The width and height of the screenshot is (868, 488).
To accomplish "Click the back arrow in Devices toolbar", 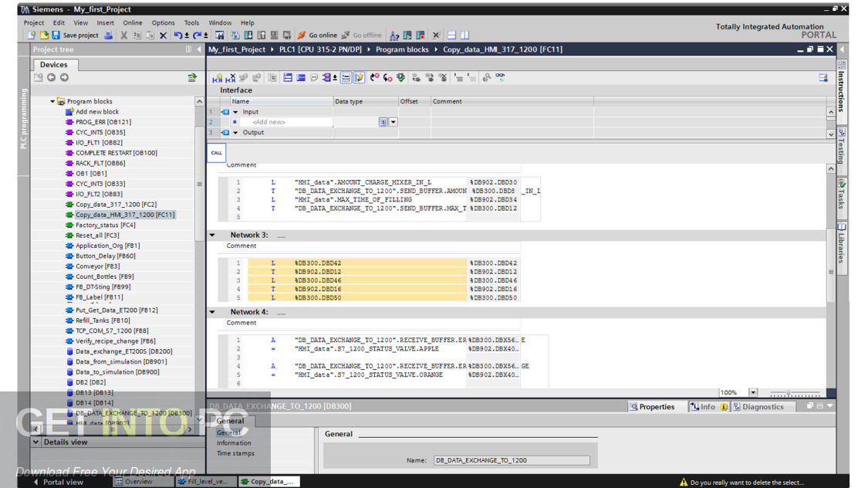I will [52, 77].
